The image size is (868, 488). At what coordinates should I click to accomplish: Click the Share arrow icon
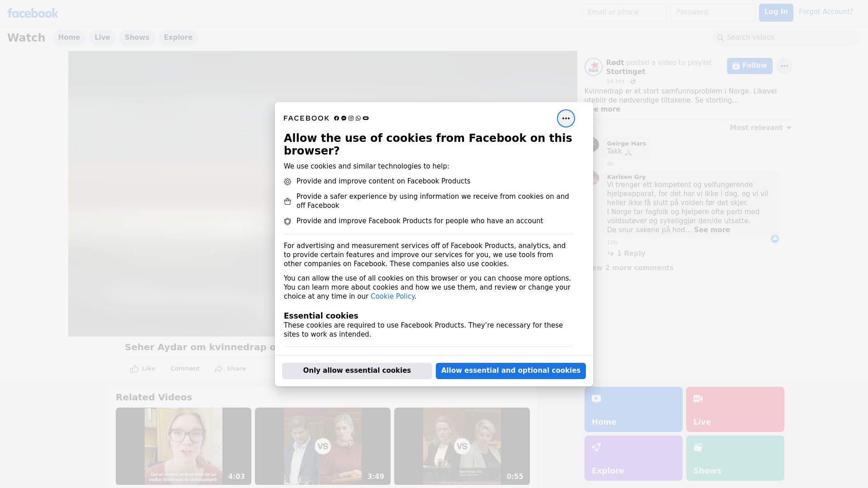tap(219, 369)
